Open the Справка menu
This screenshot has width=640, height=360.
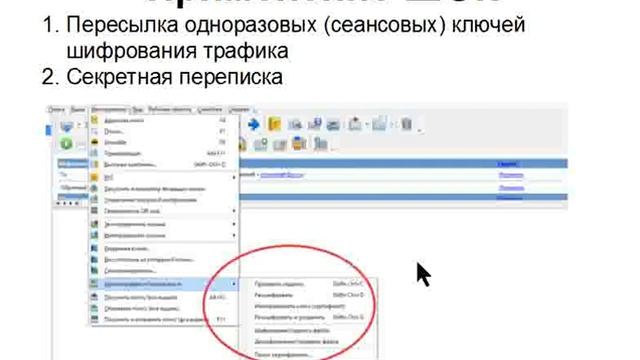pyautogui.click(x=238, y=110)
